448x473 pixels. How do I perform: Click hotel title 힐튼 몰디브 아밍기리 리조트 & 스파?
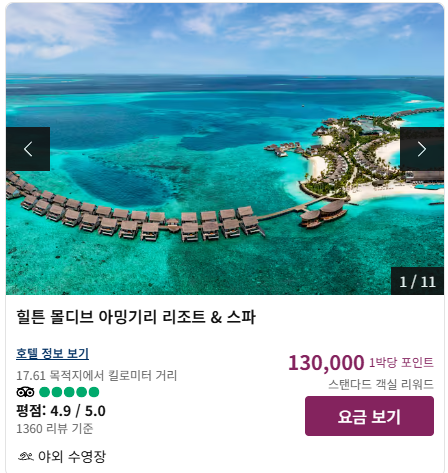pos(136,317)
